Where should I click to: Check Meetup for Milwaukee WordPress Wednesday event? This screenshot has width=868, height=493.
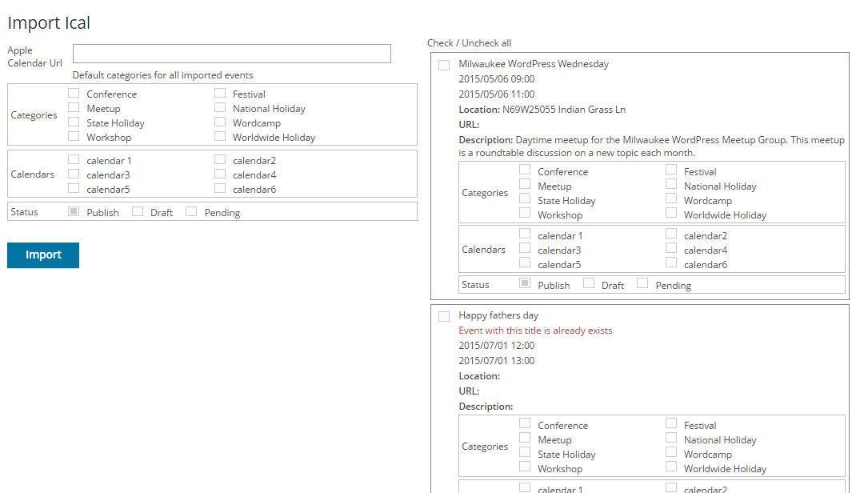(525, 184)
